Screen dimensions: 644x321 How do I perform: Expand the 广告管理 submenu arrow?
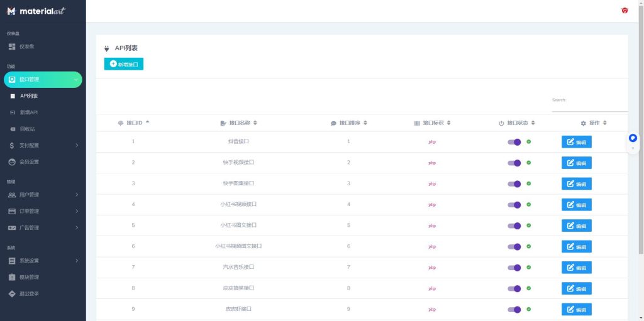(x=77, y=228)
